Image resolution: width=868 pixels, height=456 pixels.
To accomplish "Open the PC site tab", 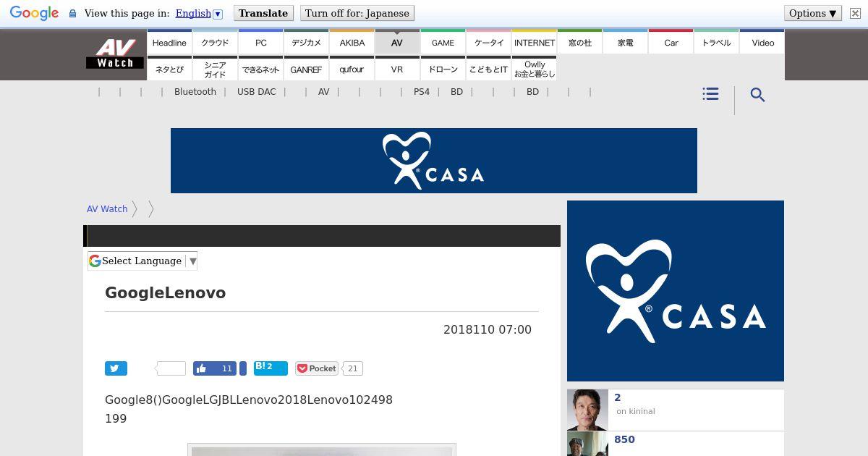I will (x=260, y=43).
